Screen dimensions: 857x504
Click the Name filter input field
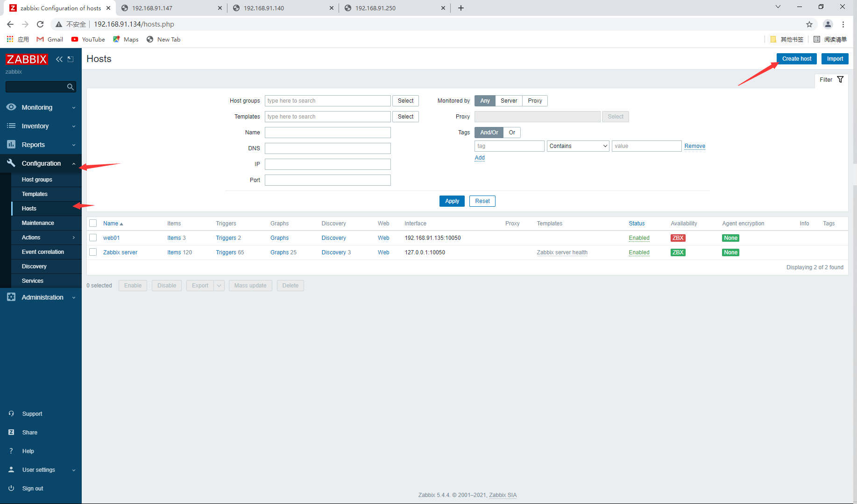[x=327, y=133]
